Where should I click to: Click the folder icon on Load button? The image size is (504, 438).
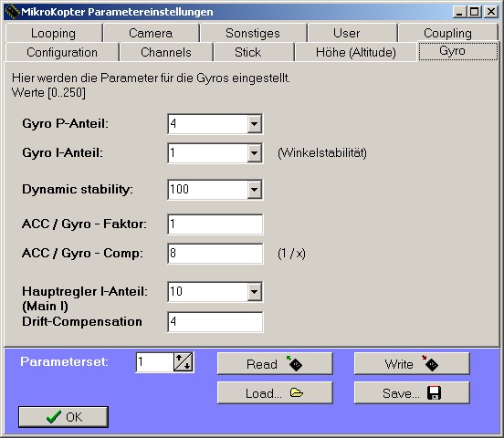tap(296, 392)
